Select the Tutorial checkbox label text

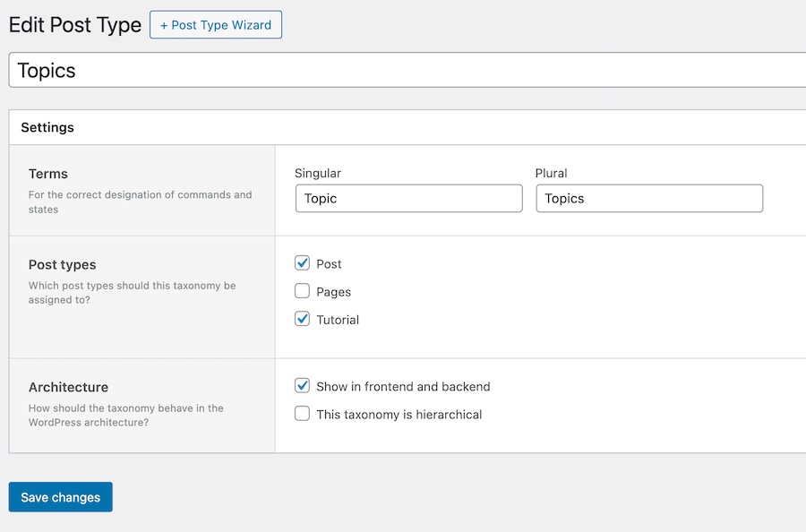pyautogui.click(x=338, y=319)
